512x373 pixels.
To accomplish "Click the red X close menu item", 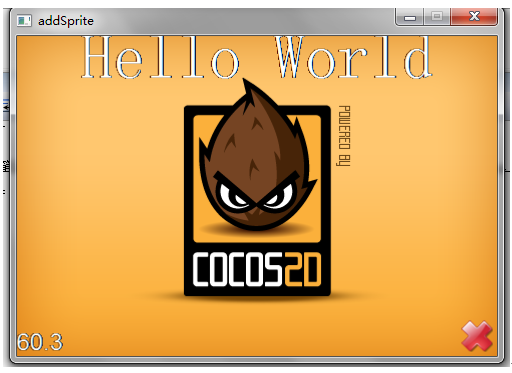I will [x=477, y=336].
